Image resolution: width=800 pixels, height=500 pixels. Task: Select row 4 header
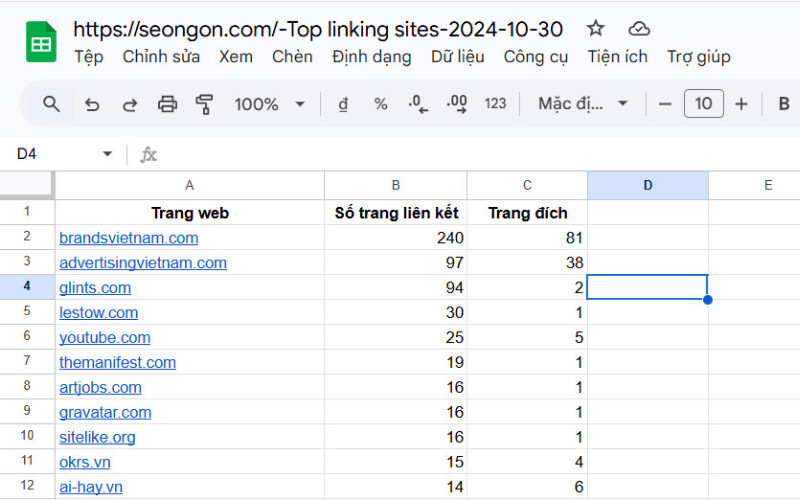[27, 287]
